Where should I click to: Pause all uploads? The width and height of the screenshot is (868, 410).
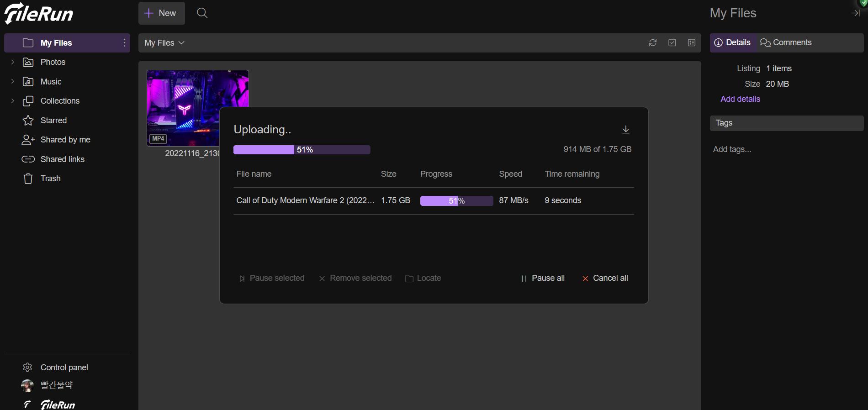click(543, 278)
